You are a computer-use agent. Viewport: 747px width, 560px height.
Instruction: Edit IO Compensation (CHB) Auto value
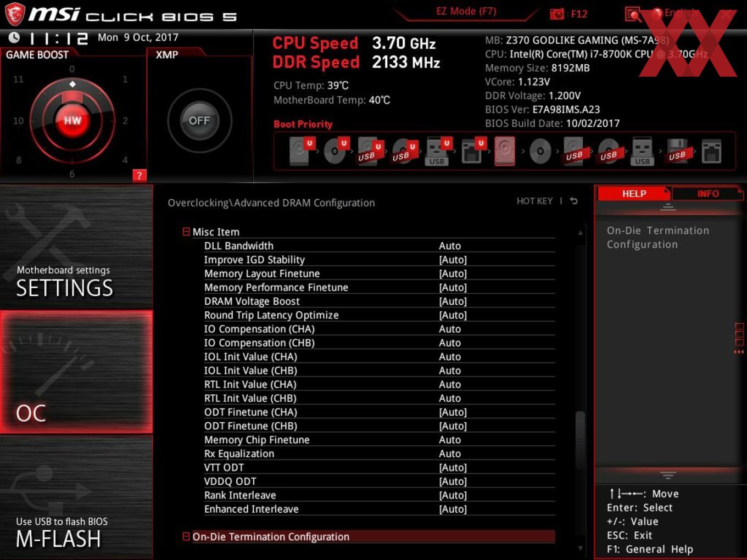point(450,343)
